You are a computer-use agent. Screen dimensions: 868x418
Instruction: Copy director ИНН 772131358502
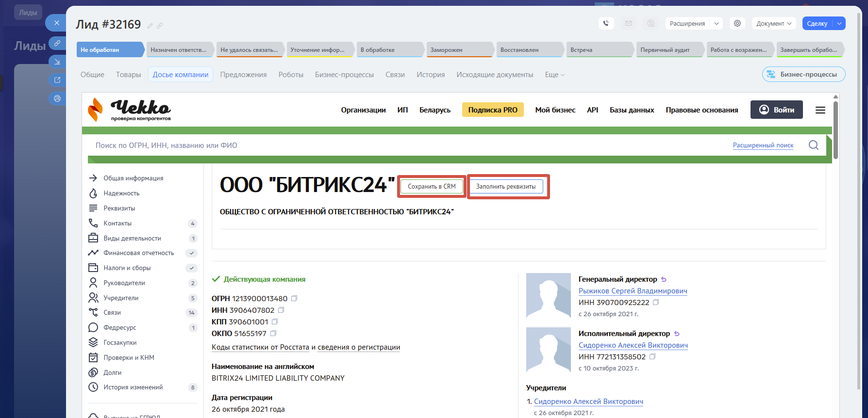click(652, 357)
